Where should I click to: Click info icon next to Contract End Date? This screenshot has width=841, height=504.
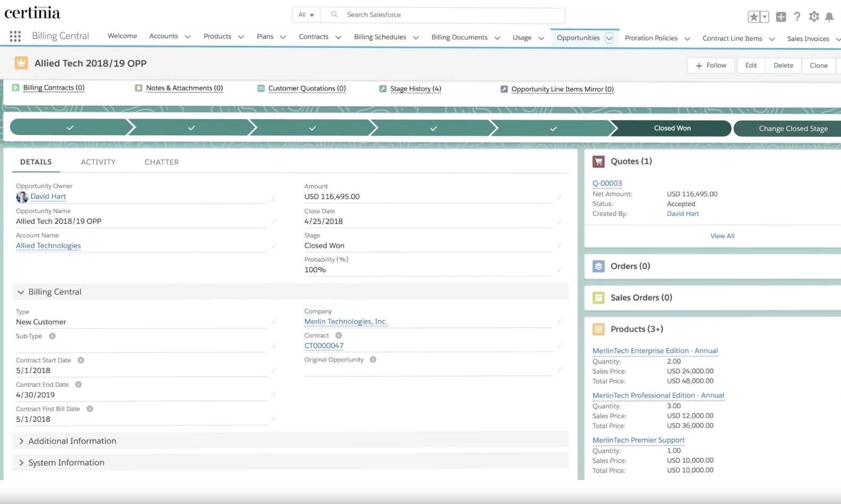click(x=78, y=384)
